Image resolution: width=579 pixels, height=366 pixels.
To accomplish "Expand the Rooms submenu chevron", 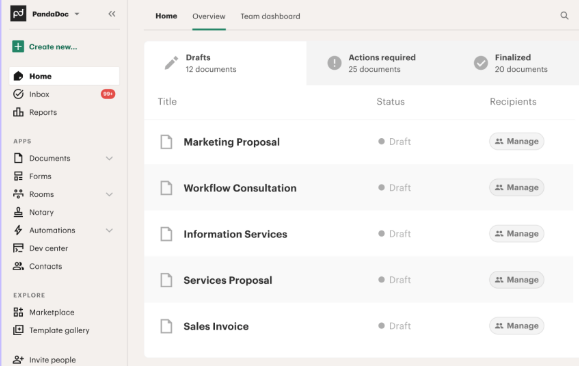I will point(109,194).
